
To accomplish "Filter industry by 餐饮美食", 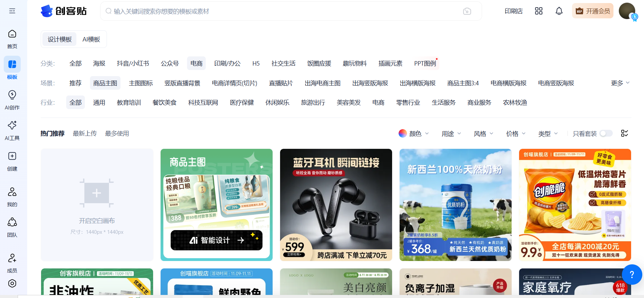I will [165, 103].
